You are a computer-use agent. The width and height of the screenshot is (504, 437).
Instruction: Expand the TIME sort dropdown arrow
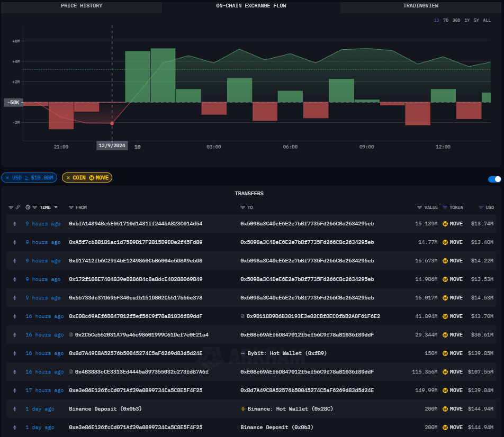click(56, 207)
